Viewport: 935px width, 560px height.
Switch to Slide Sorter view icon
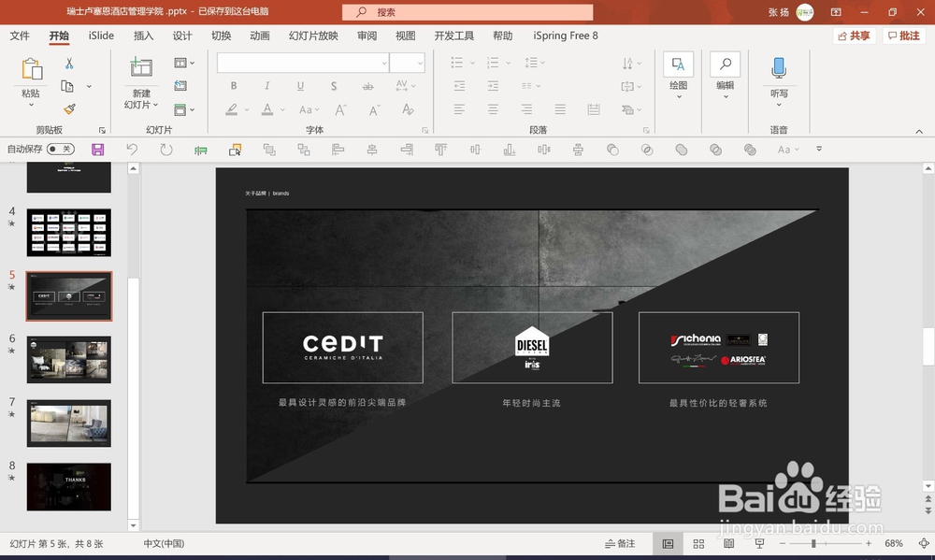click(x=698, y=543)
